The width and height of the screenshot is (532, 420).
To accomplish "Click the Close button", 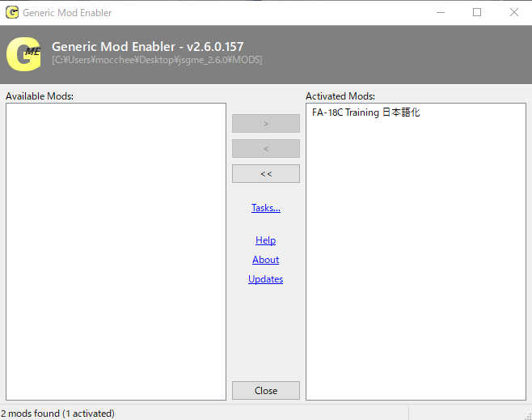I will point(266,390).
